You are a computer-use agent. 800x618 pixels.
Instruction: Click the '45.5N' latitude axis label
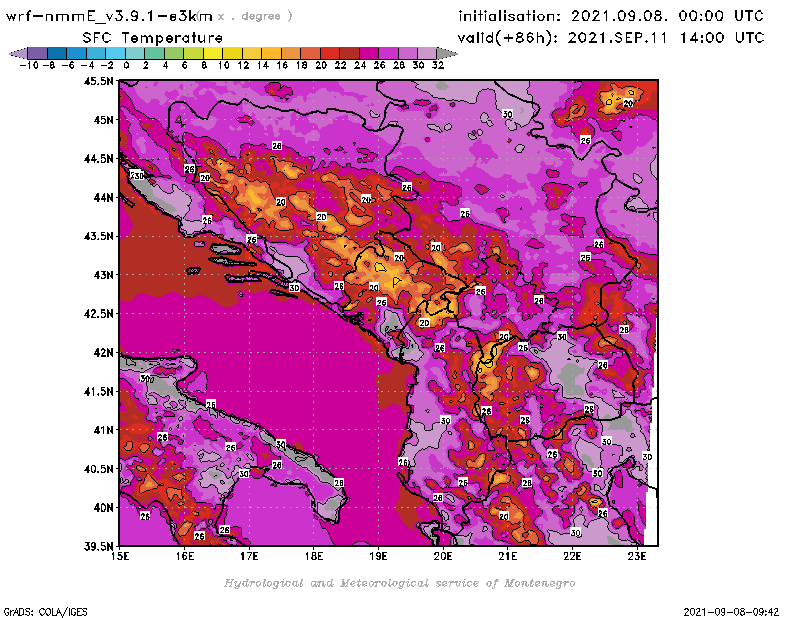[98, 81]
